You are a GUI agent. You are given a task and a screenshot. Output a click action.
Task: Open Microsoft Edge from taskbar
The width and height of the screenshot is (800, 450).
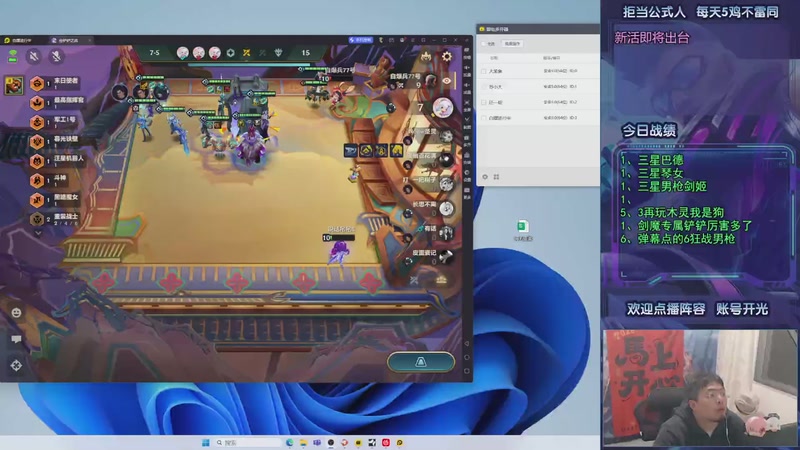pos(290,442)
